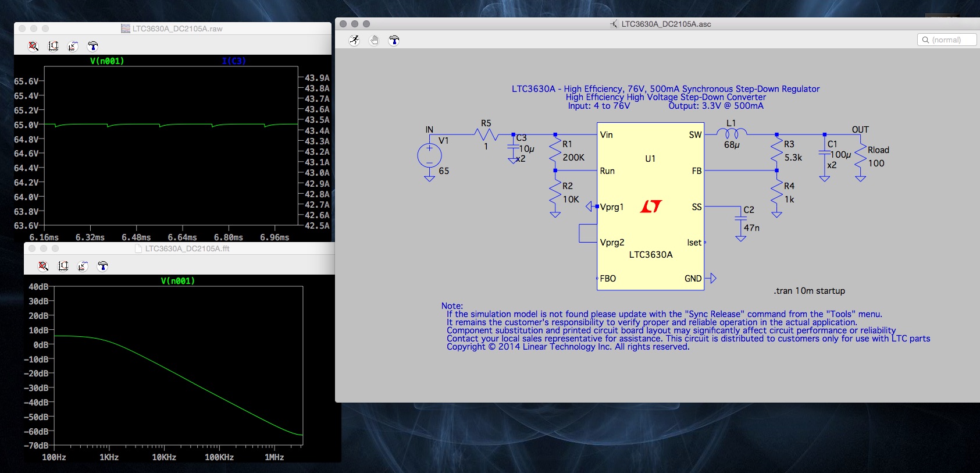Click Pick Visible Traces icon in .raw window
The image size is (980, 473).
tap(73, 46)
